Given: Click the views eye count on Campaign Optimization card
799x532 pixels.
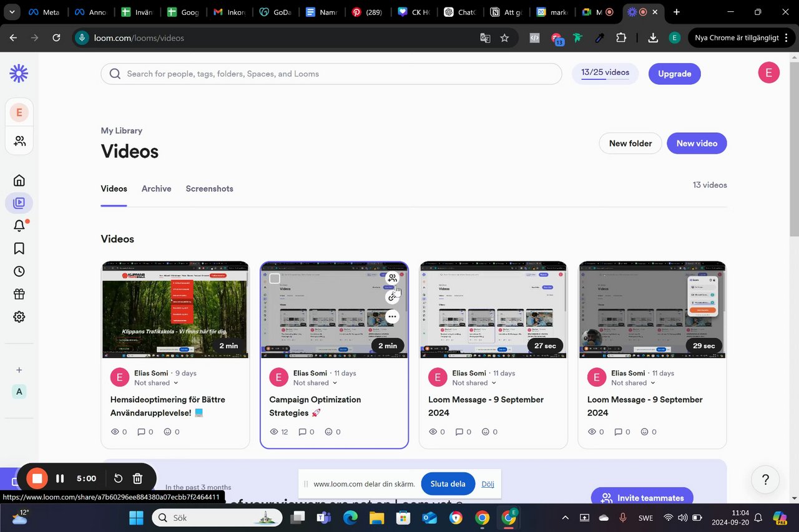Looking at the screenshot, I should click(279, 432).
